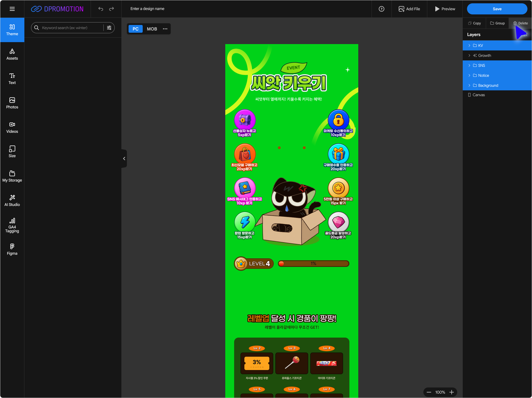Select the KV layer row

[497, 45]
